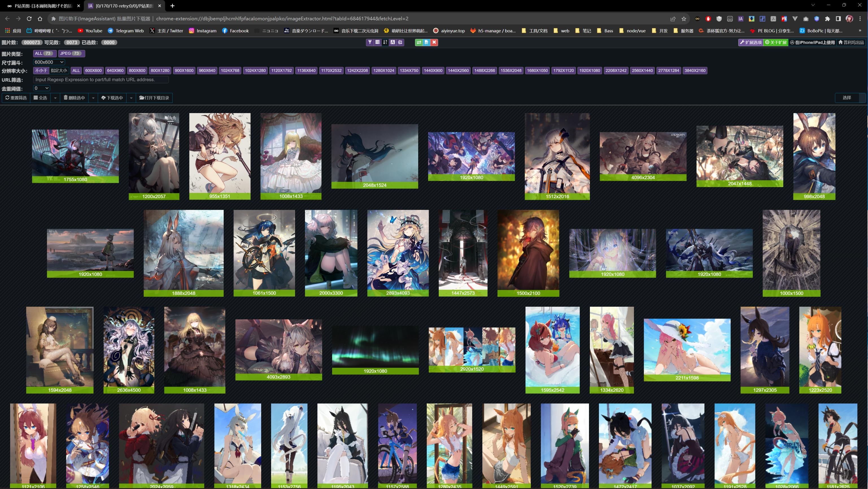Switch to the P站美图 browser tab
The width and height of the screenshot is (868, 489).
[44, 6]
